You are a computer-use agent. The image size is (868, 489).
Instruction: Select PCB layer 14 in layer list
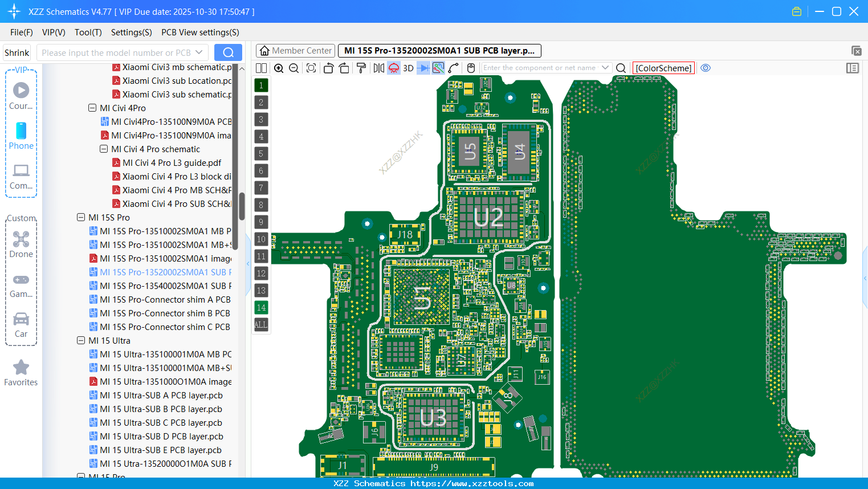tap(261, 307)
